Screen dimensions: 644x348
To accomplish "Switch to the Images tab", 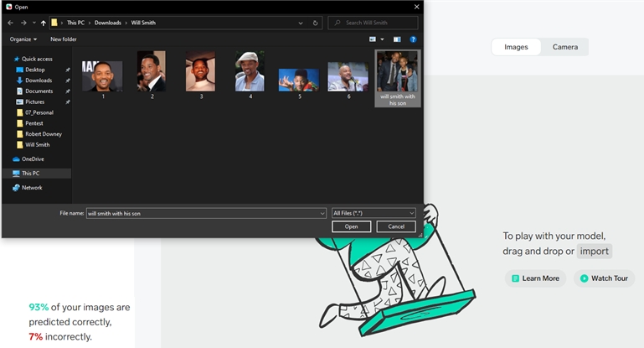I will pos(516,47).
